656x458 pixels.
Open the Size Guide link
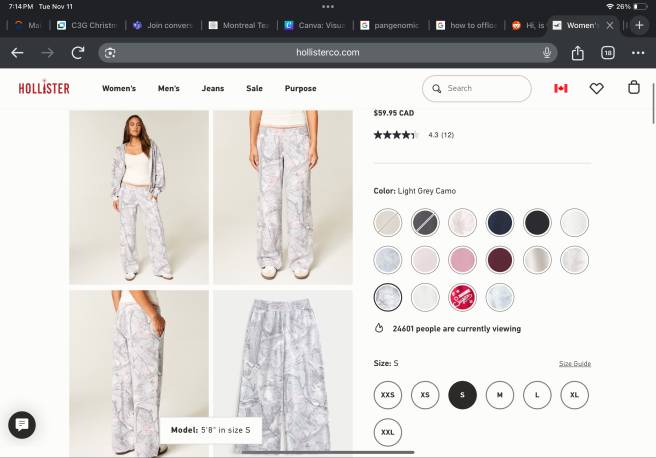click(x=574, y=364)
